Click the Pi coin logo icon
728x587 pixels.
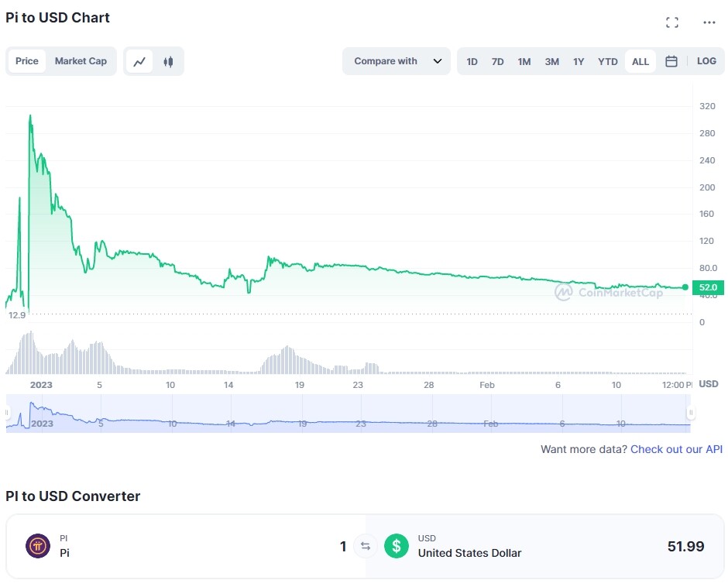[x=38, y=546]
